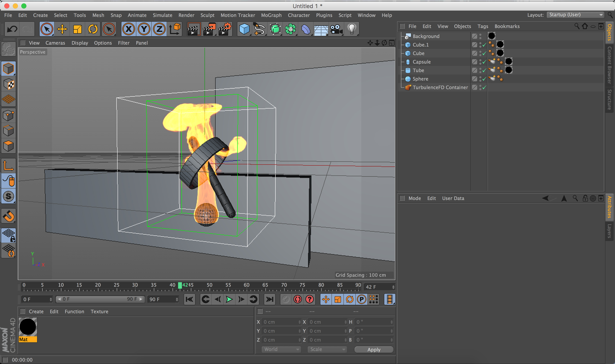615x364 pixels.
Task: Select the Live Selection tool
Action: tap(47, 29)
